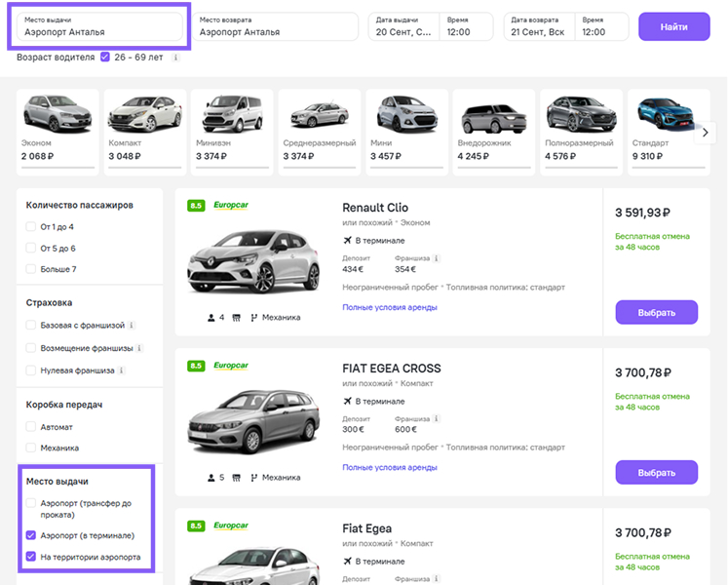Click air conditioning icon on Renault Clio card
The height and width of the screenshot is (585, 728).
(x=236, y=318)
